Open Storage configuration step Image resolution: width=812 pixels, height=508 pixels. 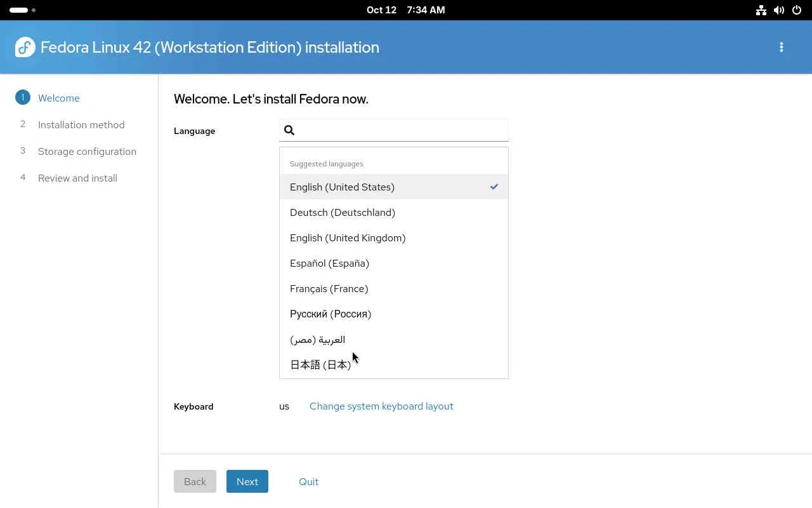87,151
